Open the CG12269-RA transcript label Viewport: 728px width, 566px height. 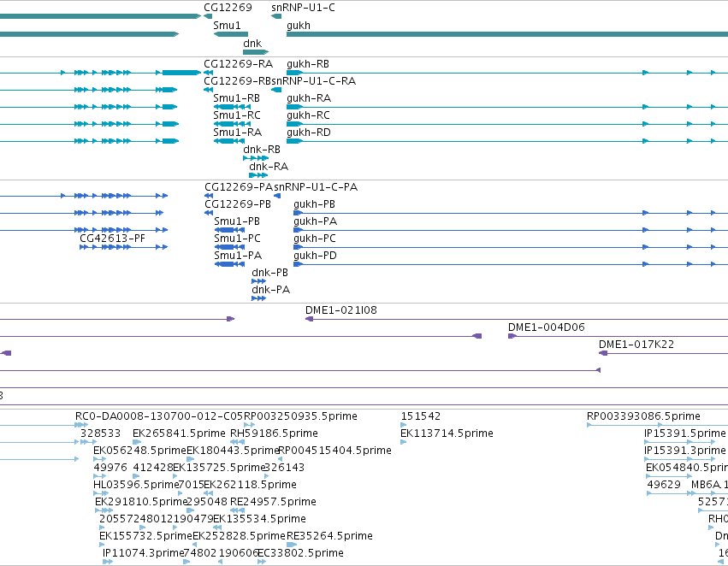click(238, 64)
